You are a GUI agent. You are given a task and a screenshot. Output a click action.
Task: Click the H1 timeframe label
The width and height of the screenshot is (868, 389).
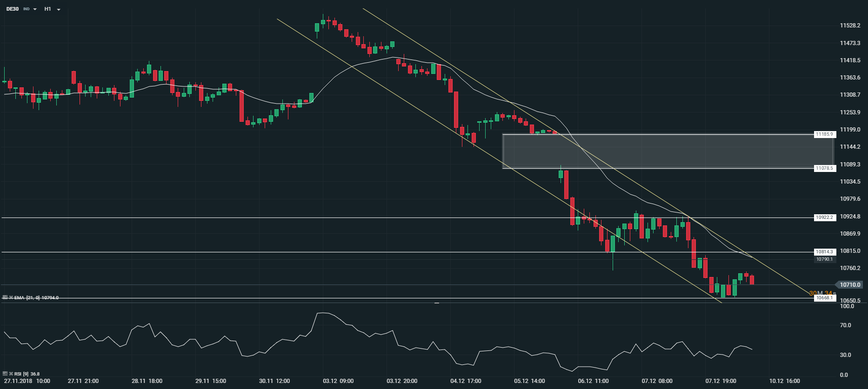[x=48, y=9]
